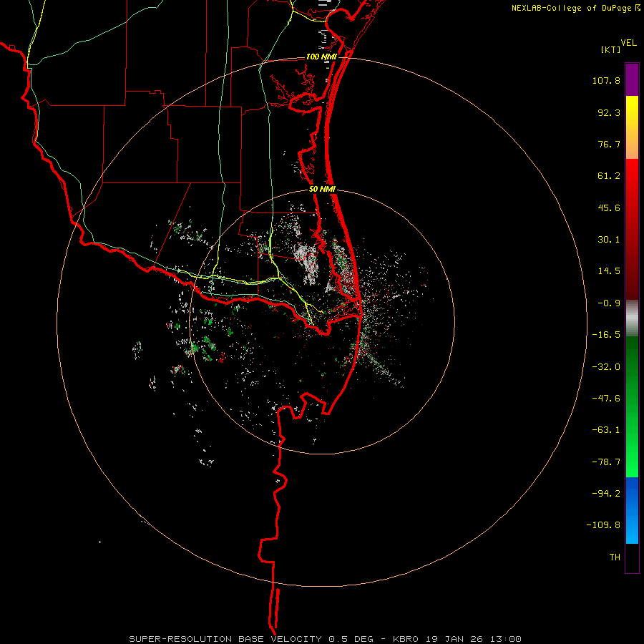Image resolution: width=644 pixels, height=644 pixels.
Task: Click the -78.7 velocity scale value
Action: pyautogui.click(x=606, y=462)
